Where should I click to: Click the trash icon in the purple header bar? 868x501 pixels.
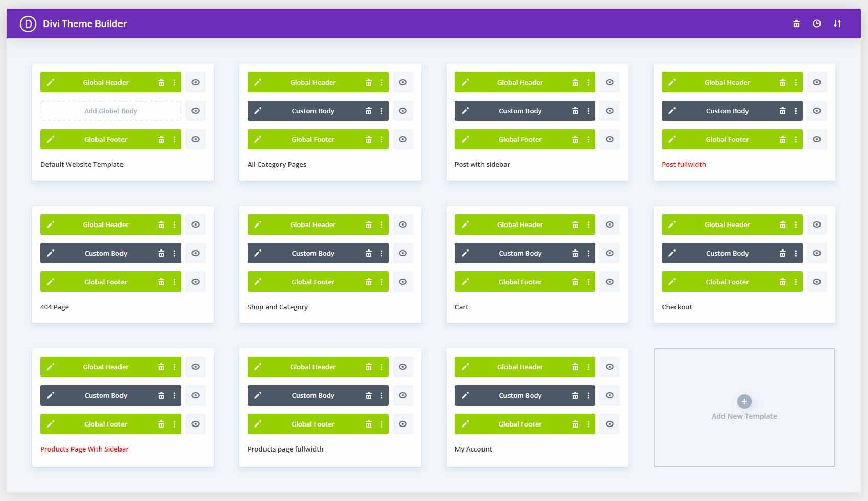pos(796,23)
